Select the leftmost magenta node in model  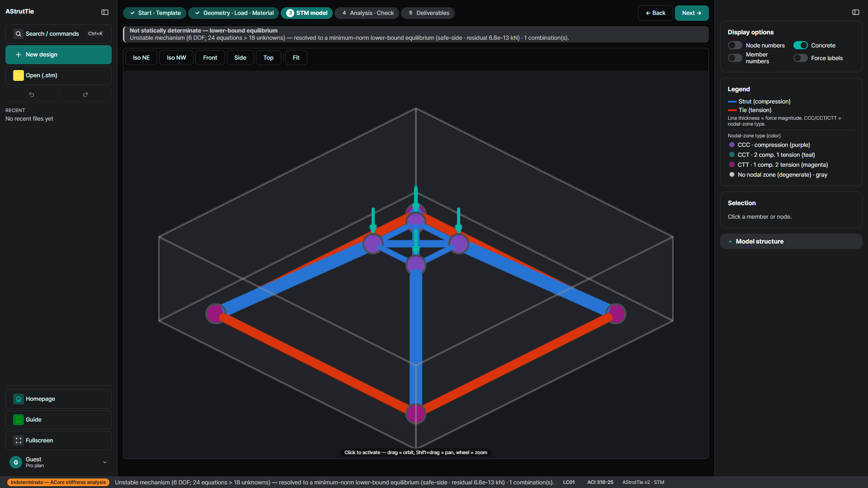click(216, 313)
